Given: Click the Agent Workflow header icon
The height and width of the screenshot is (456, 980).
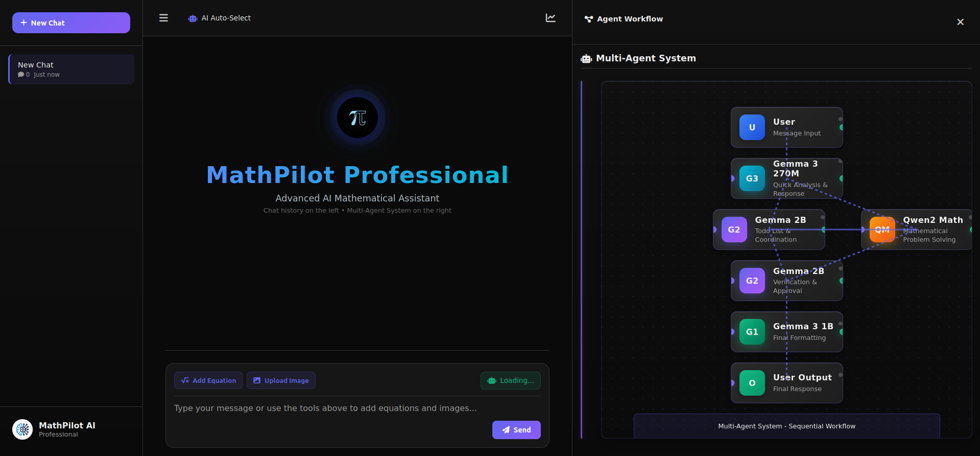Looking at the screenshot, I should 589,19.
